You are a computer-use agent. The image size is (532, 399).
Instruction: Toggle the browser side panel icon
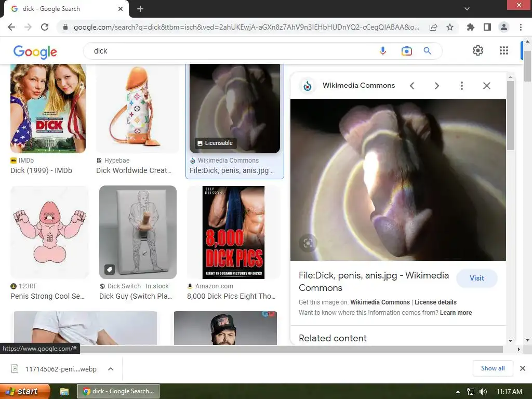pos(487,27)
